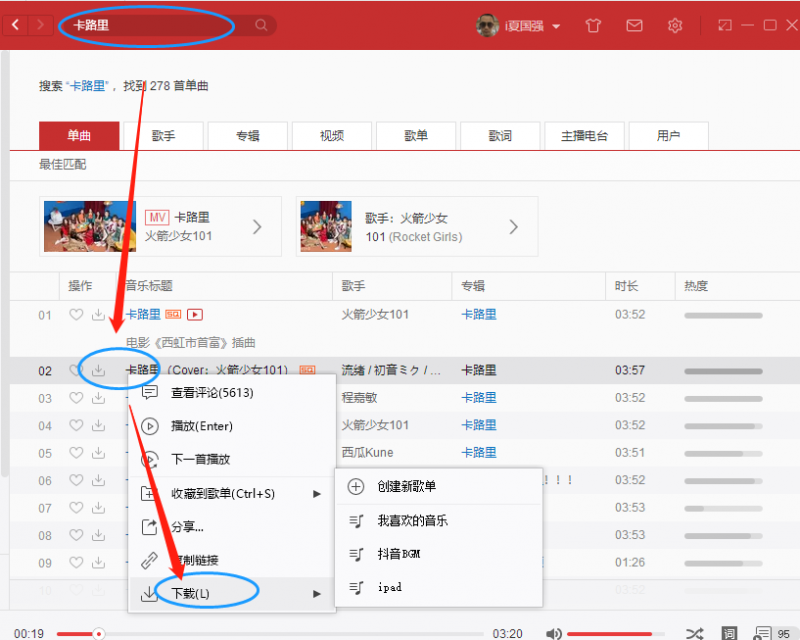Download song 01 卡路里
This screenshot has width=800, height=640.
point(98,314)
